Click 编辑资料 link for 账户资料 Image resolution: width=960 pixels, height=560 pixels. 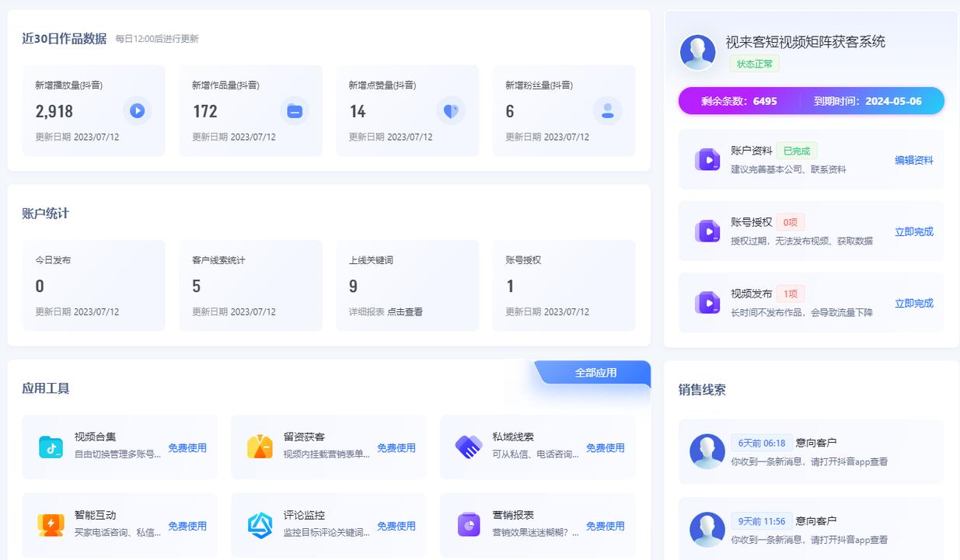(x=914, y=160)
